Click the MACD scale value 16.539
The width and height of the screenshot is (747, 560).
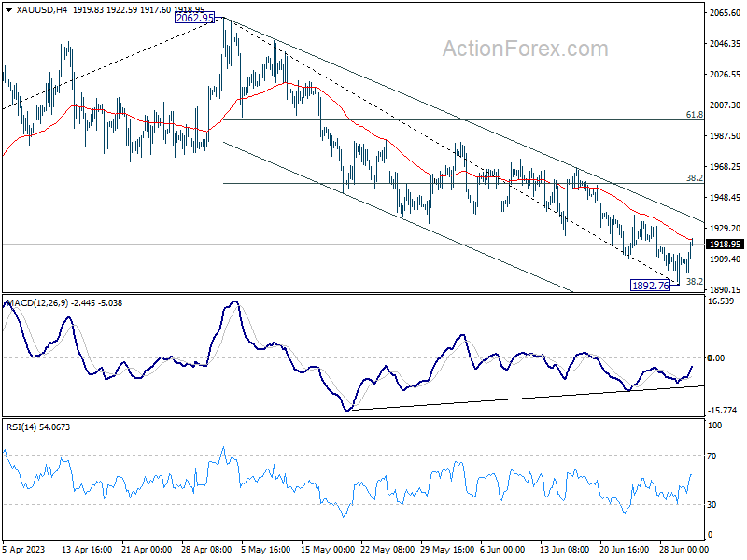pyautogui.click(x=721, y=301)
